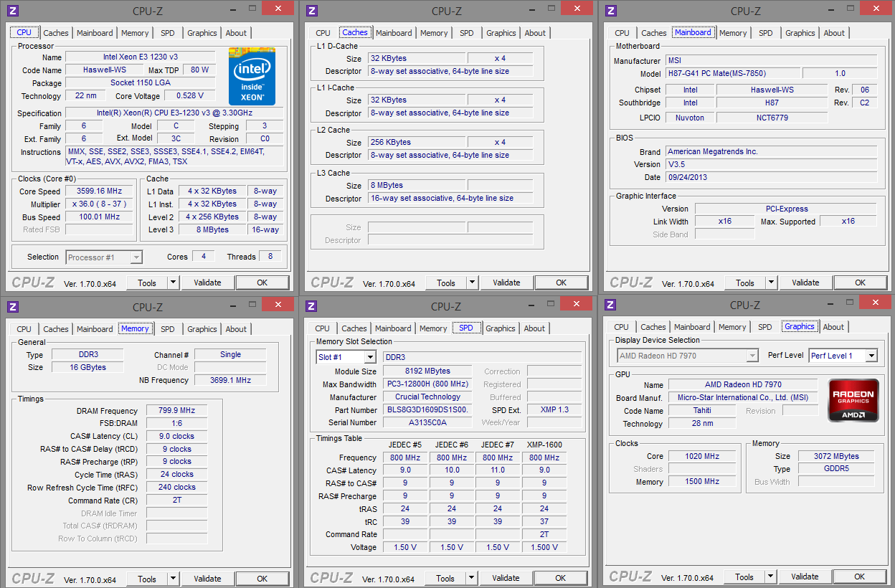
Task: Click the BIOS Date 09/24/2013
Action: tap(771, 178)
